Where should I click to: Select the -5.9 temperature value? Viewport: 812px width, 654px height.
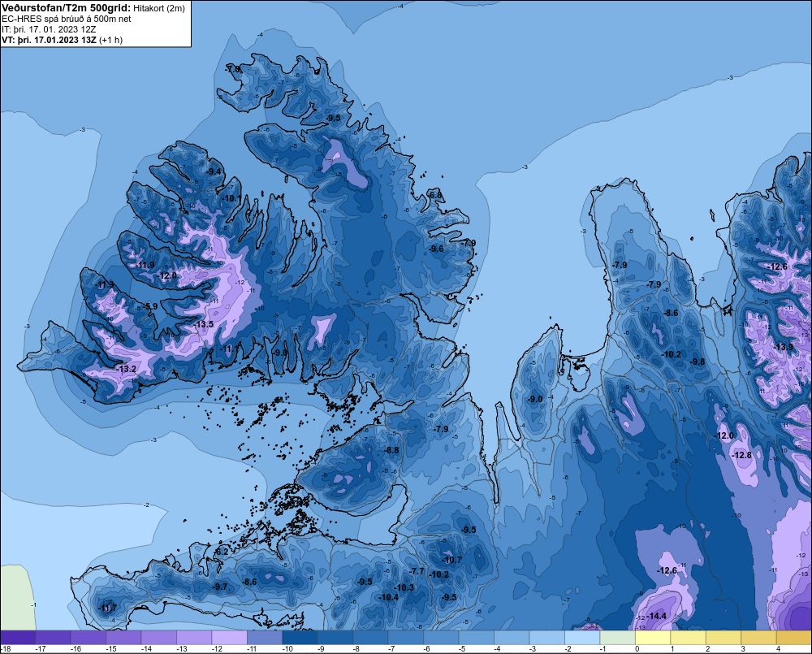click(150, 306)
